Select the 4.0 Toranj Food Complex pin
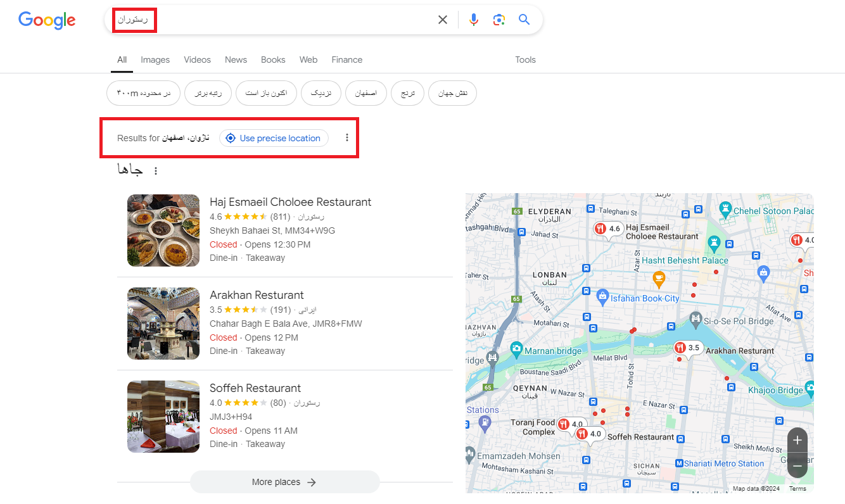 [571, 424]
